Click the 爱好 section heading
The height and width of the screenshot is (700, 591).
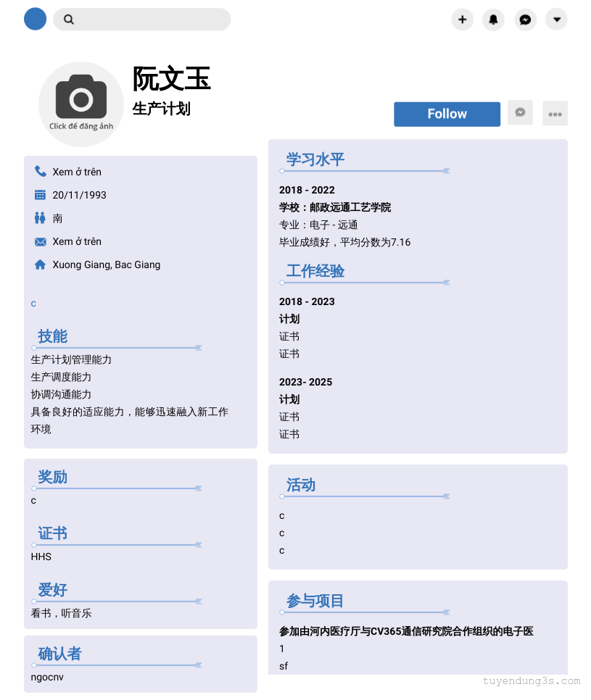point(53,590)
